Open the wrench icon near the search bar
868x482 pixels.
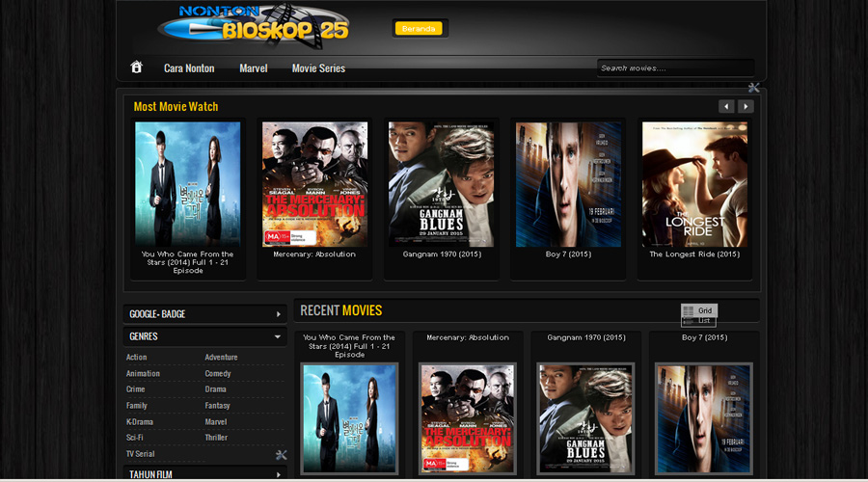[753, 88]
